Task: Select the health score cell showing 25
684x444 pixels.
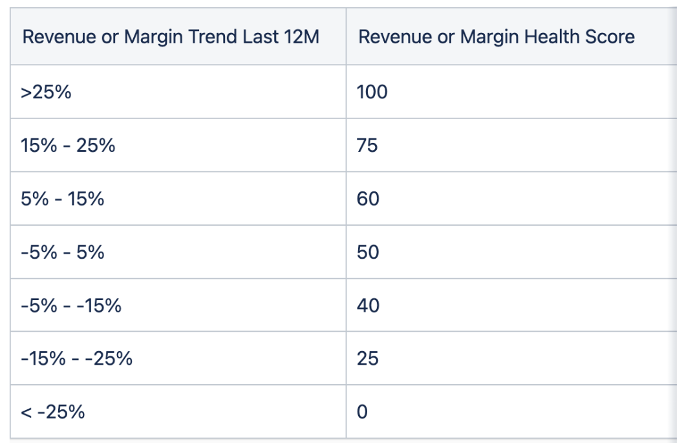Action: (511, 358)
